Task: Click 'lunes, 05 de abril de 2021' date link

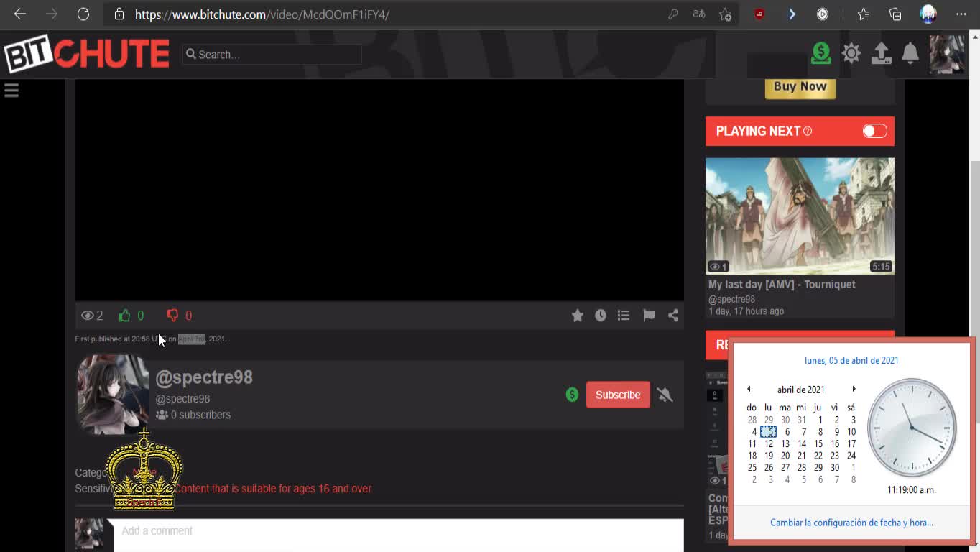Action: tap(851, 361)
